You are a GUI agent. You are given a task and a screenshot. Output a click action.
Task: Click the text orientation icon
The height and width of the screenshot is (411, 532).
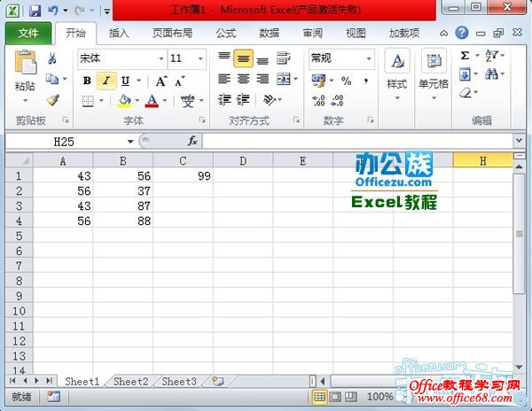click(x=270, y=99)
